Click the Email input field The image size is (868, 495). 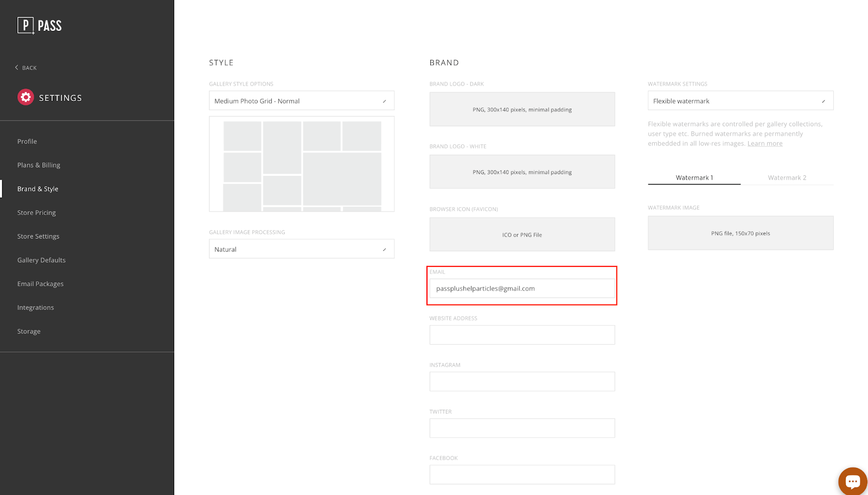[522, 288]
